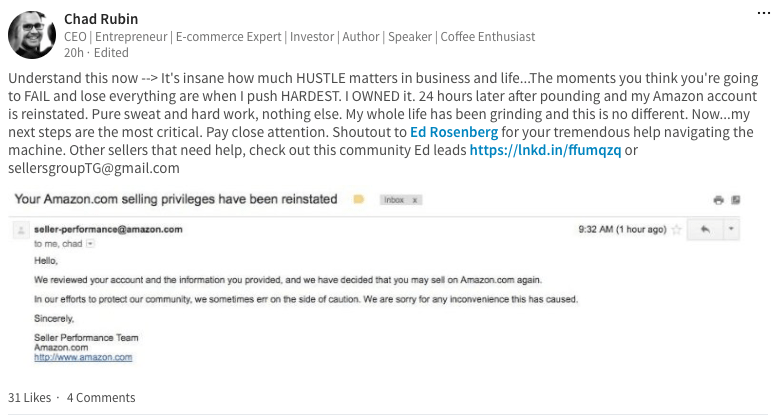The width and height of the screenshot is (781, 418).
Task: Click the yellow importance label marker
Action: click(359, 200)
